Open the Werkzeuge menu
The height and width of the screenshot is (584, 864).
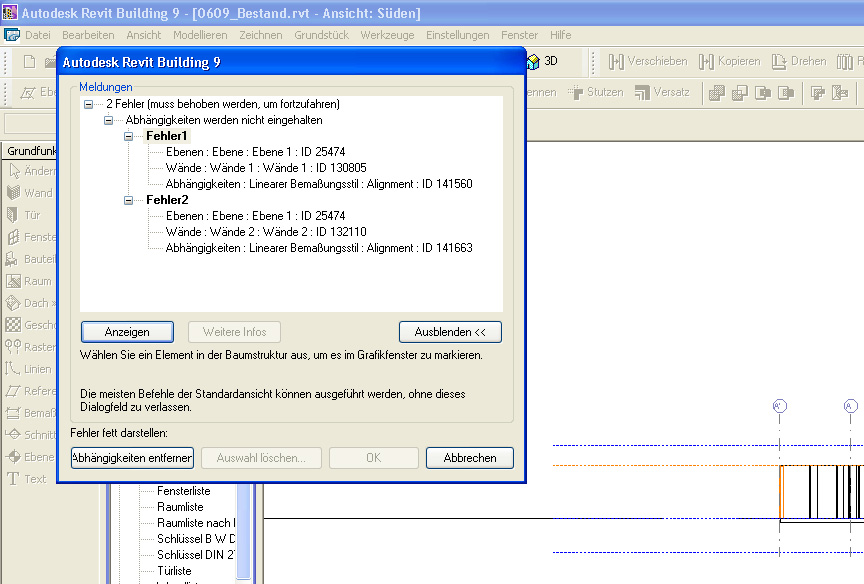(x=387, y=35)
